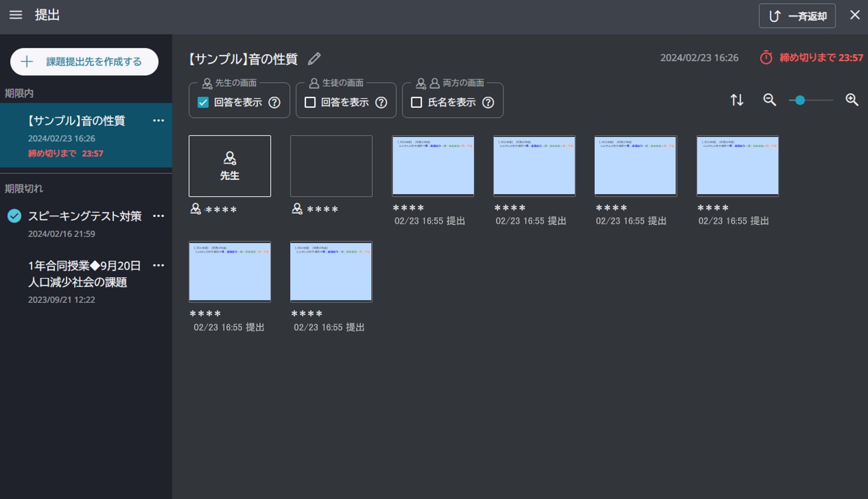Enable 氏名を表示 under 両方の画面
868x499 pixels.
click(x=417, y=102)
